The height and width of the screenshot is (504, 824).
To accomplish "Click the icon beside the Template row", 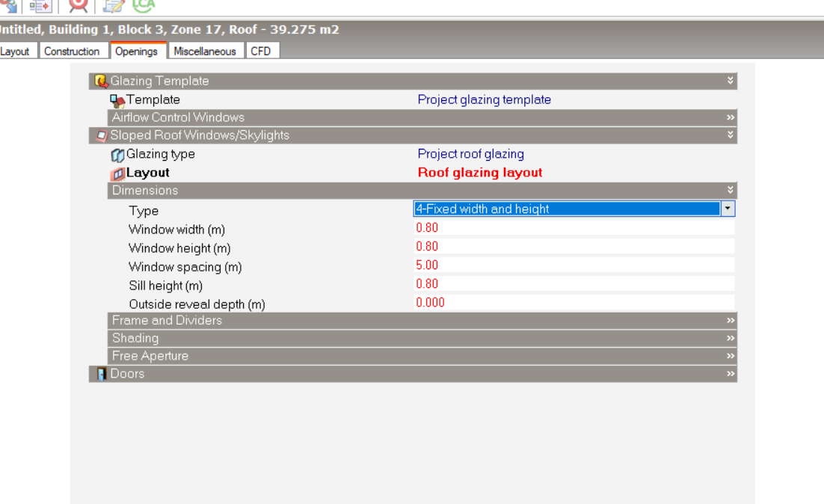I will [x=117, y=100].
